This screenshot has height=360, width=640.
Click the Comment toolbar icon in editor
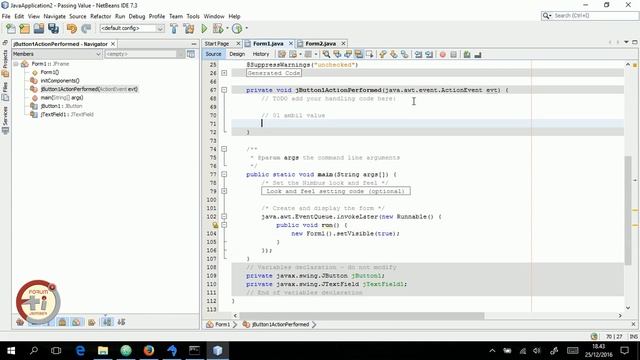tap(467, 54)
